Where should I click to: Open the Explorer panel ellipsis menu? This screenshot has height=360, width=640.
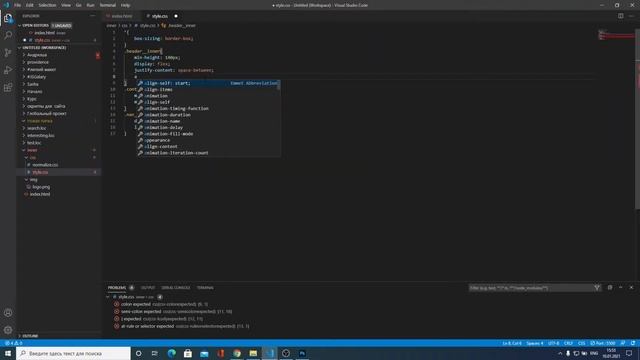point(93,16)
